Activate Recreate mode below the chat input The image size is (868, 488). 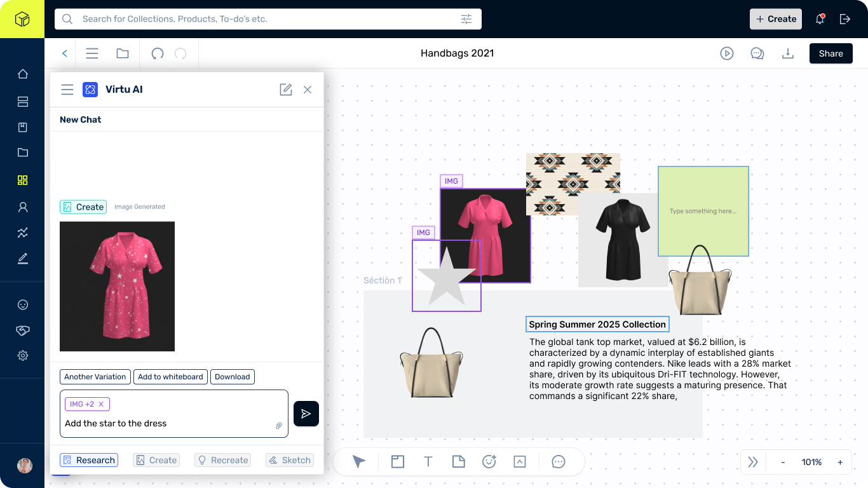[222, 459]
